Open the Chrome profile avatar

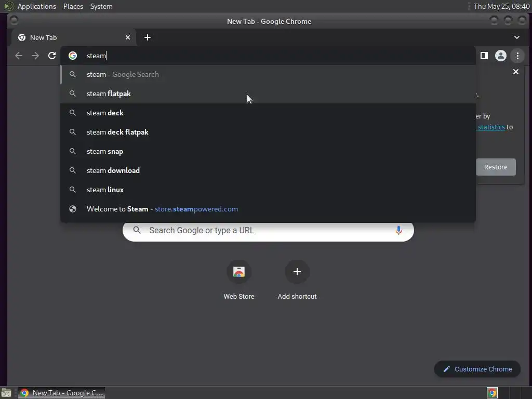click(x=500, y=56)
